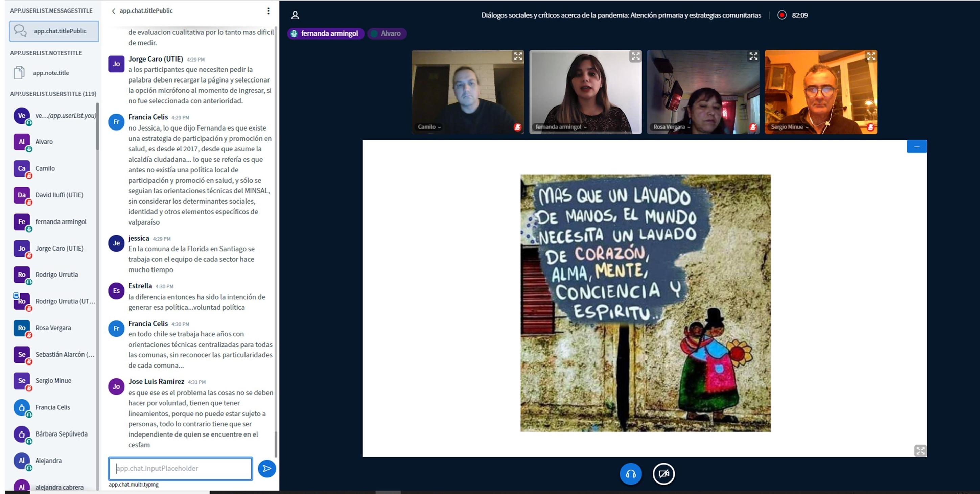
Task: Select Camilo in the user list
Action: point(54,168)
